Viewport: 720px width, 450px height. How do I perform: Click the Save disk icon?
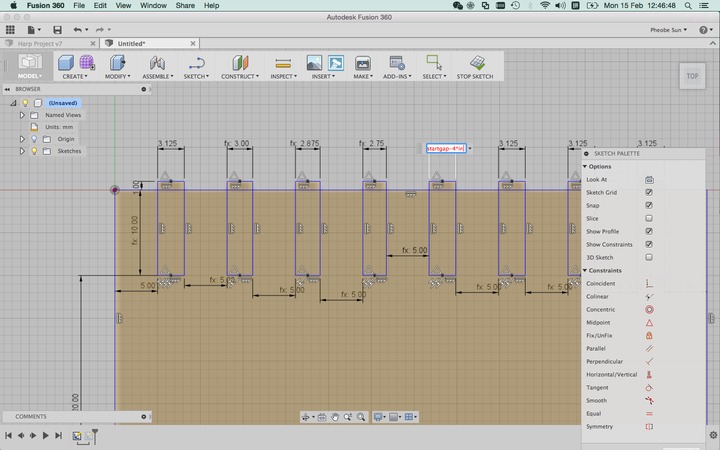pos(57,30)
